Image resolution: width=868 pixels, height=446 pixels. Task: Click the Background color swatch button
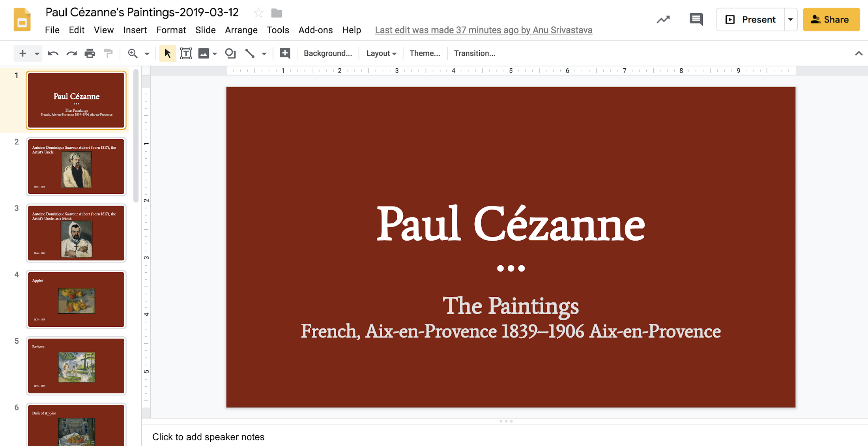tap(328, 53)
